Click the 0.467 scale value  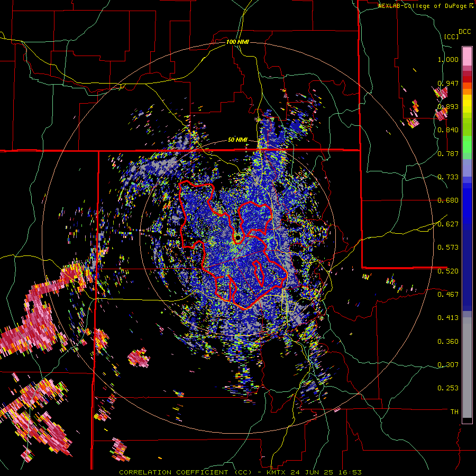(448, 294)
